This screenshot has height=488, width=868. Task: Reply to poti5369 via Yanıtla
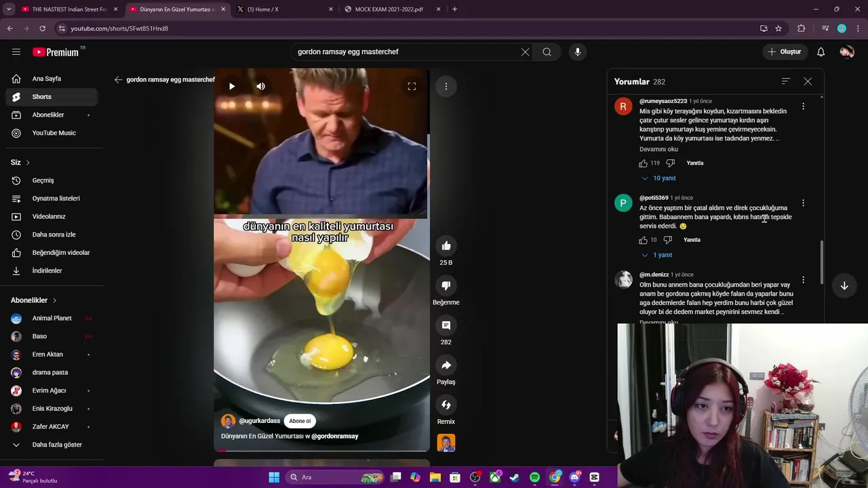pyautogui.click(x=692, y=240)
